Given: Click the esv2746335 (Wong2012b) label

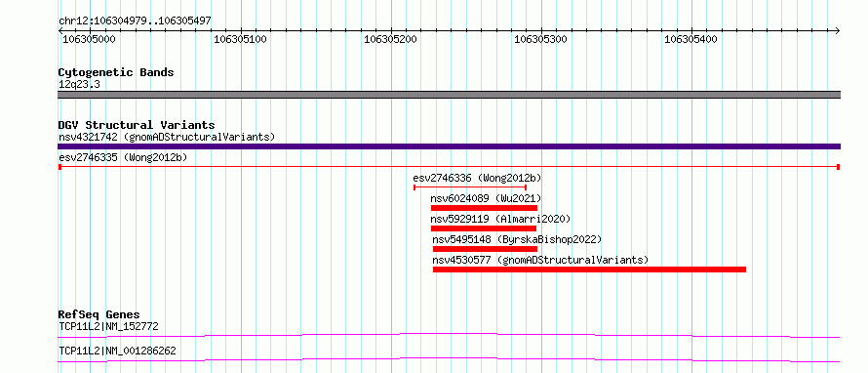Looking at the screenshot, I should (123, 157).
